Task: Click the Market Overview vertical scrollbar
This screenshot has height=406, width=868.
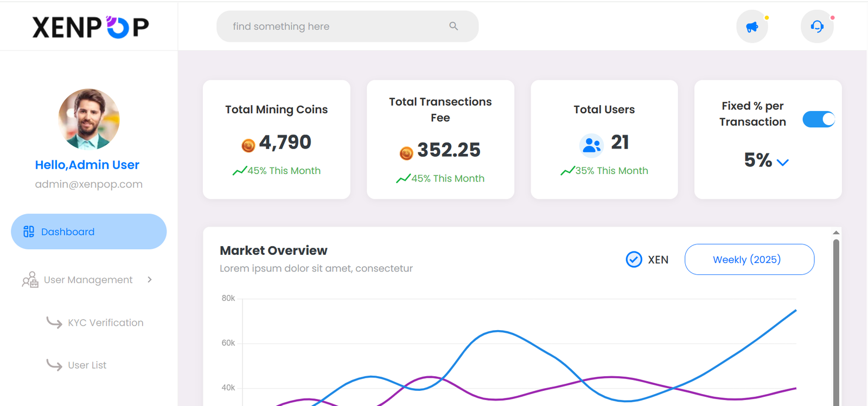Action: pyautogui.click(x=836, y=320)
